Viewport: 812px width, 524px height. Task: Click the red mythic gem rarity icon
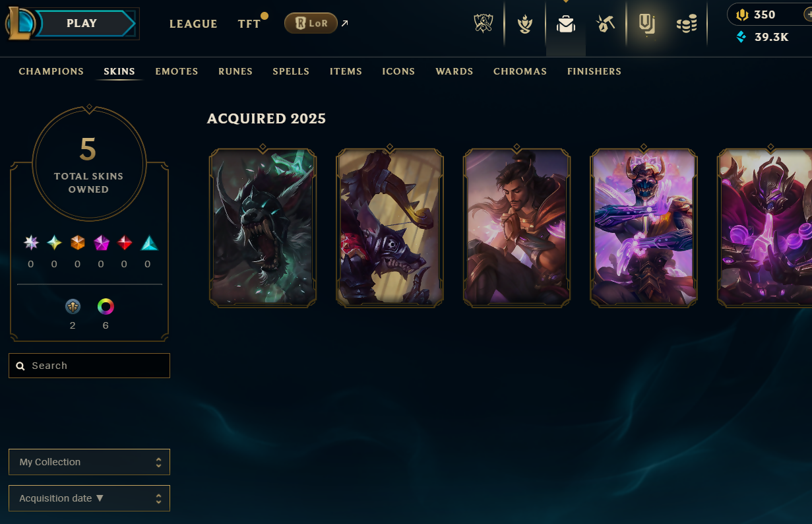click(x=125, y=243)
